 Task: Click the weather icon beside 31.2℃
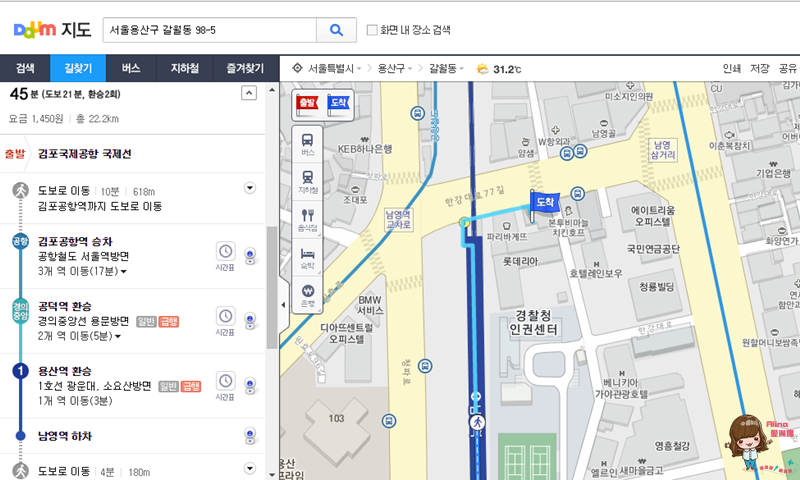[482, 69]
